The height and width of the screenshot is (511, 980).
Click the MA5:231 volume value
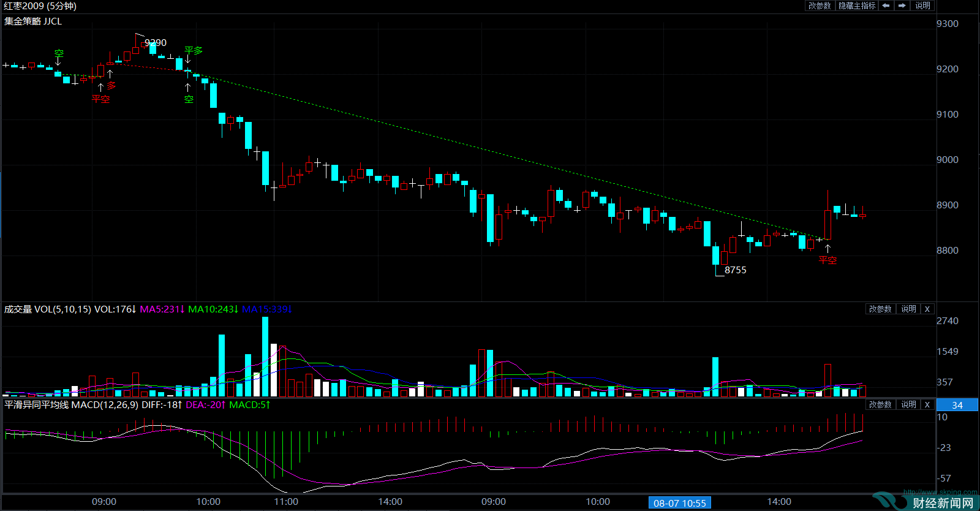click(162, 309)
